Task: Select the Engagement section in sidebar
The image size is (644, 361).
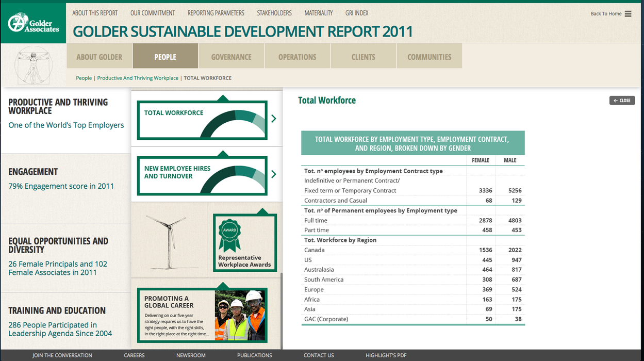Action: tap(33, 172)
